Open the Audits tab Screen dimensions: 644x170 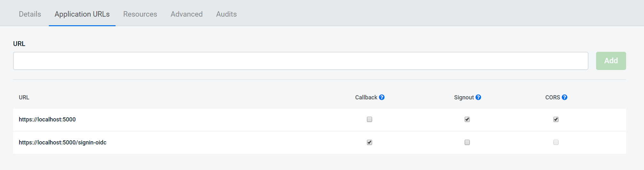tap(226, 14)
